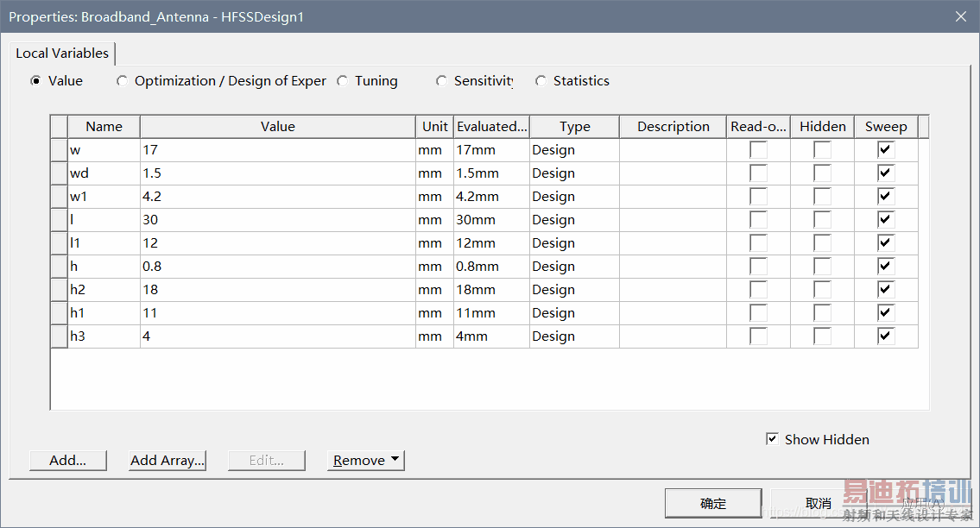The height and width of the screenshot is (528, 980).
Task: Select the row header for variable l
Action: [x=59, y=220]
